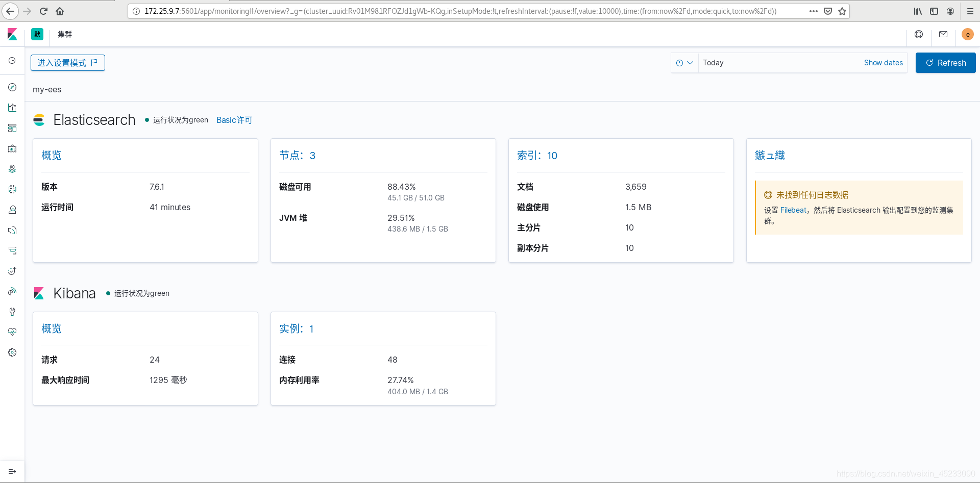The image size is (980, 483).
Task: Open the Firefox hamburger menu
Action: [970, 11]
